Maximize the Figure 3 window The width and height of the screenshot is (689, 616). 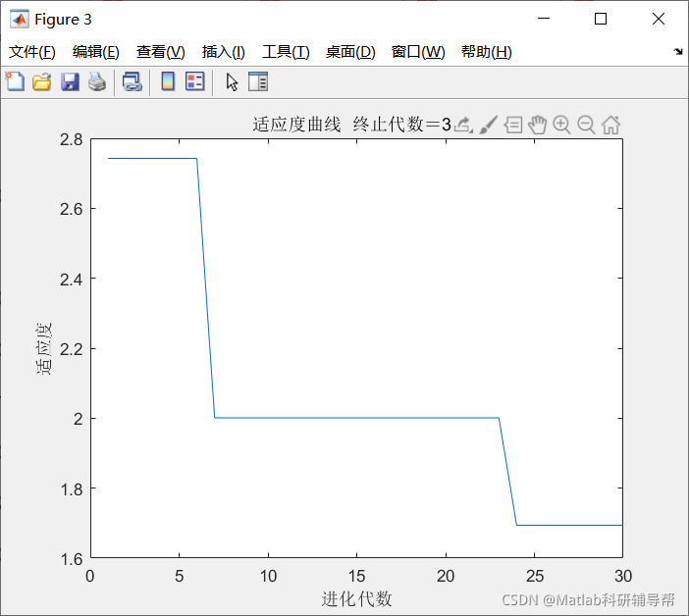[601, 19]
